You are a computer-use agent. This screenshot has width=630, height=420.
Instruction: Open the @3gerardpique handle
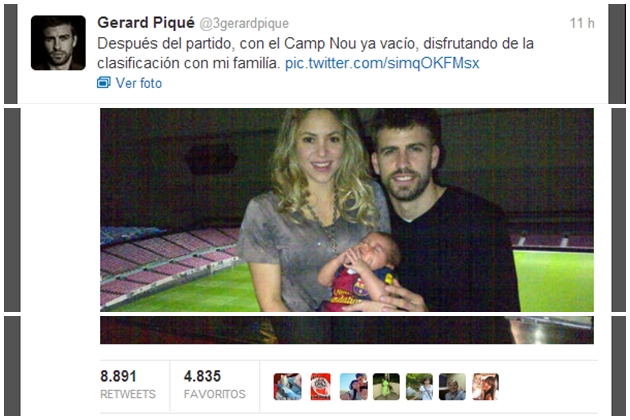[x=244, y=24]
